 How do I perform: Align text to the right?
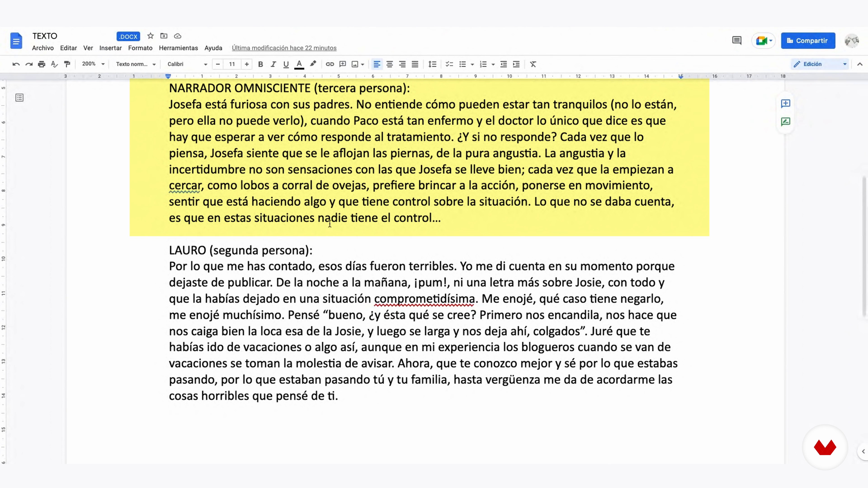(402, 64)
